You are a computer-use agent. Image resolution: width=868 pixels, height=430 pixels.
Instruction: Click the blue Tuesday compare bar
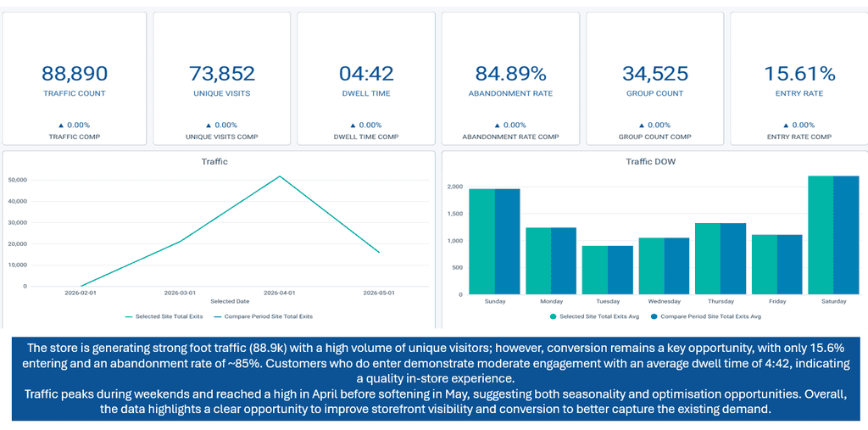[x=620, y=270]
